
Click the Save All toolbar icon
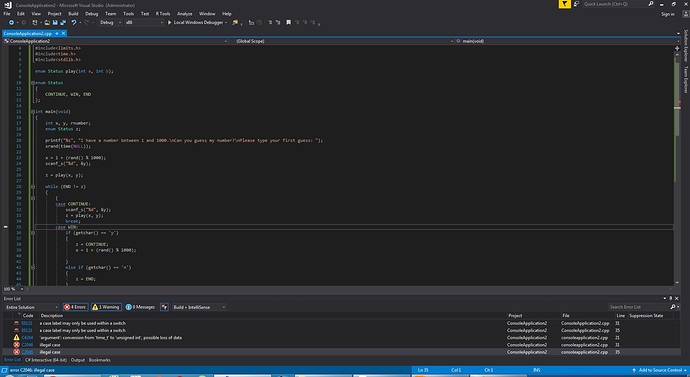(x=63, y=22)
